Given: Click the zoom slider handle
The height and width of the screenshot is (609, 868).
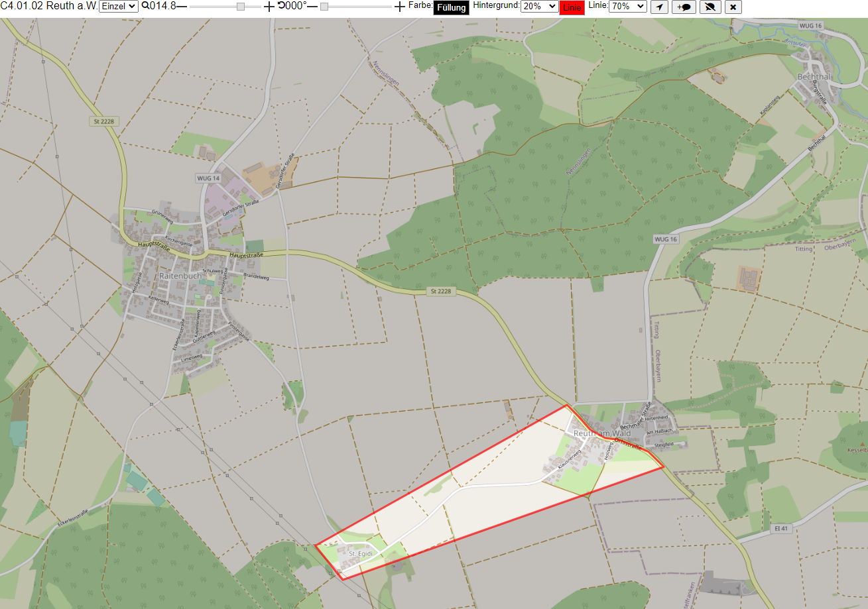Looking at the screenshot, I should [241, 7].
